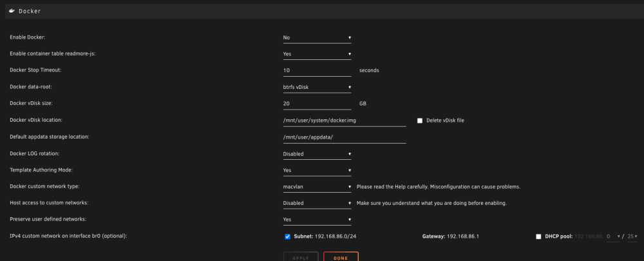Click 'IPv4 custom network on interface br0' label

[x=69, y=237]
